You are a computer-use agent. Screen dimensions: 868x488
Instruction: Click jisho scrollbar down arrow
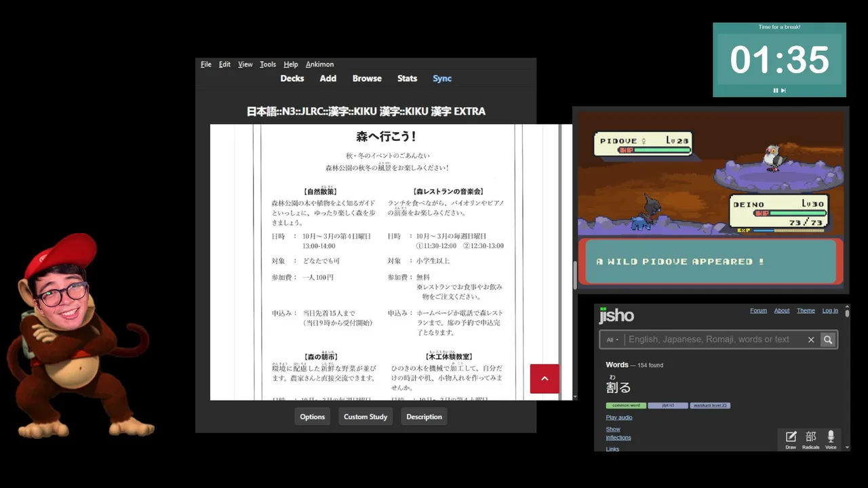click(x=846, y=447)
